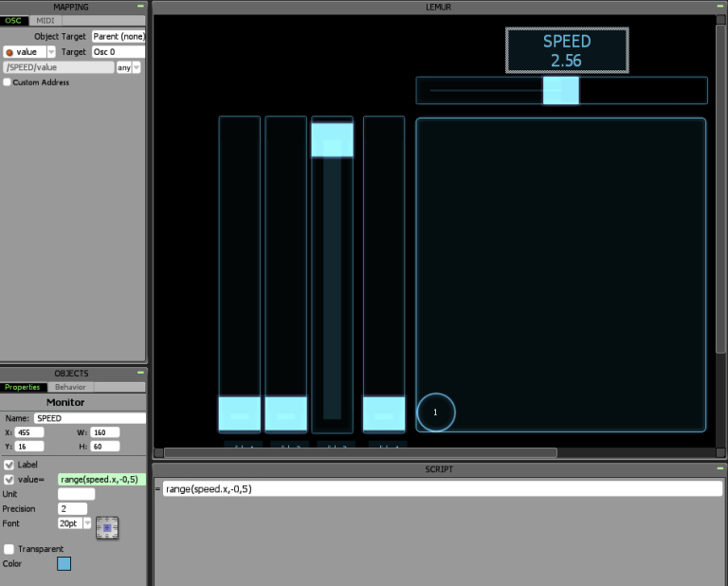The width and height of the screenshot is (728, 586).
Task: Collapse the OBJECTS panel with its green minus icon
Action: [x=140, y=374]
